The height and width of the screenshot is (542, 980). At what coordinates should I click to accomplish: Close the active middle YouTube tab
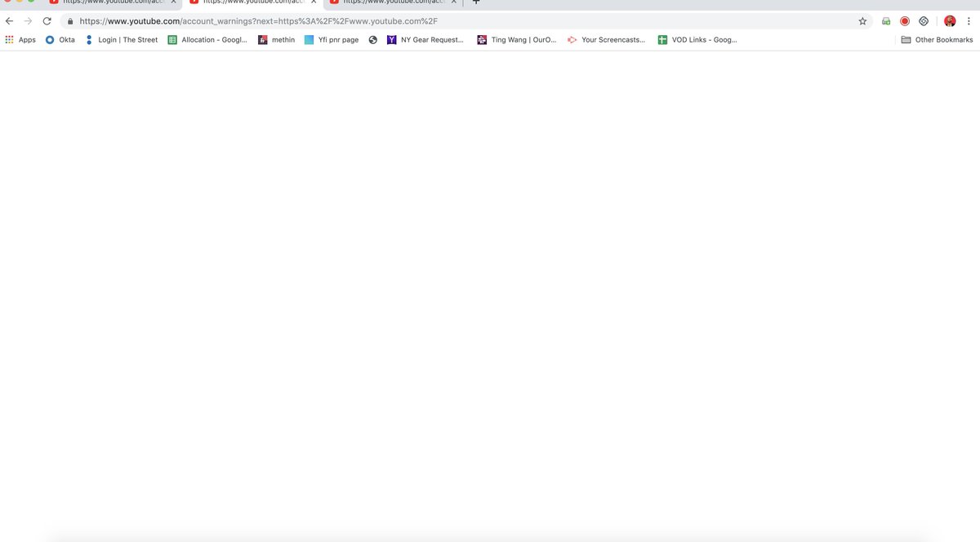(312, 2)
